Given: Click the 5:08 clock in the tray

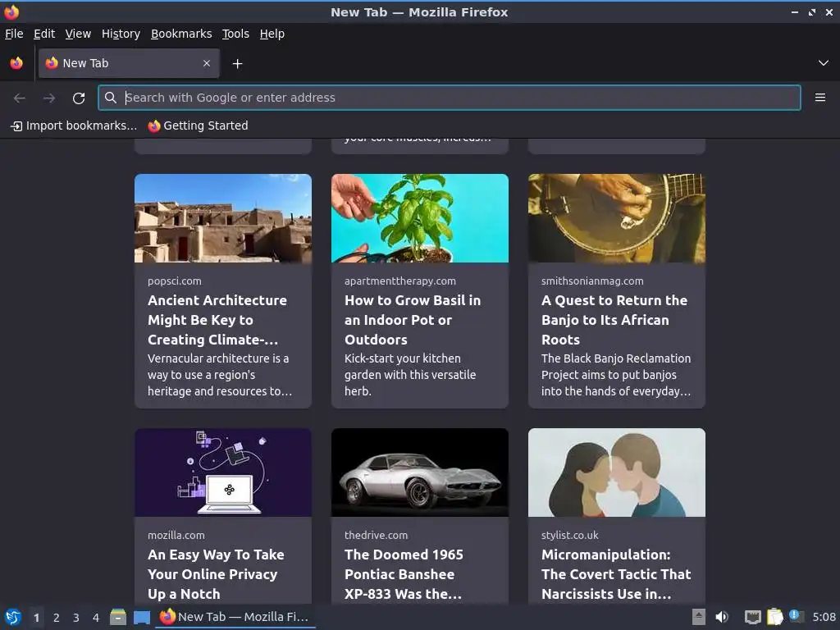Looking at the screenshot, I should [x=824, y=617].
